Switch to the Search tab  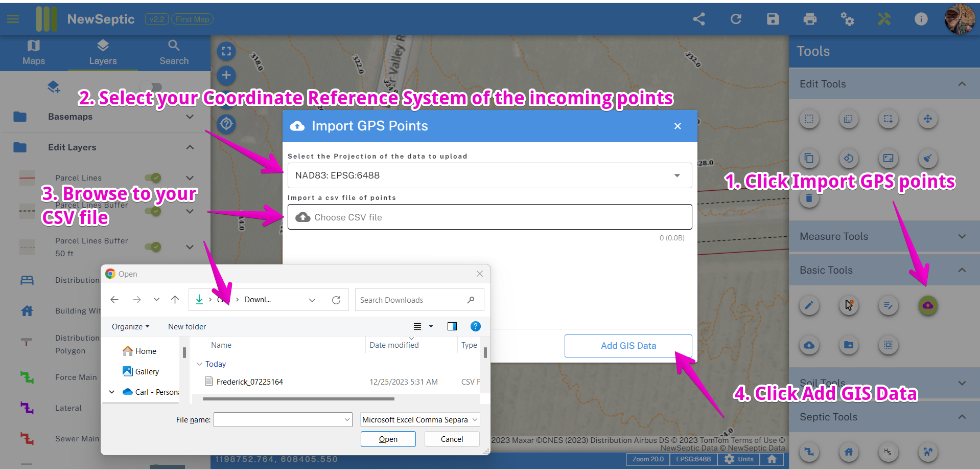coord(174,53)
